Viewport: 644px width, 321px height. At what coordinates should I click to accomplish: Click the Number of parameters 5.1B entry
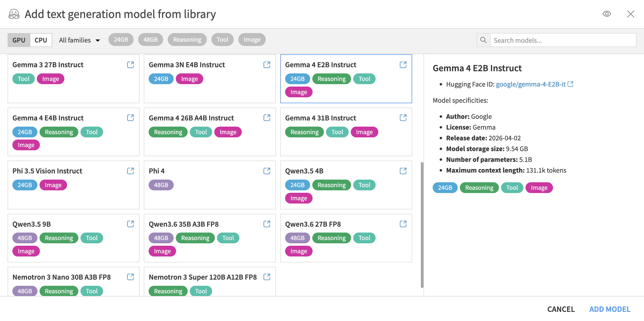[x=489, y=159]
